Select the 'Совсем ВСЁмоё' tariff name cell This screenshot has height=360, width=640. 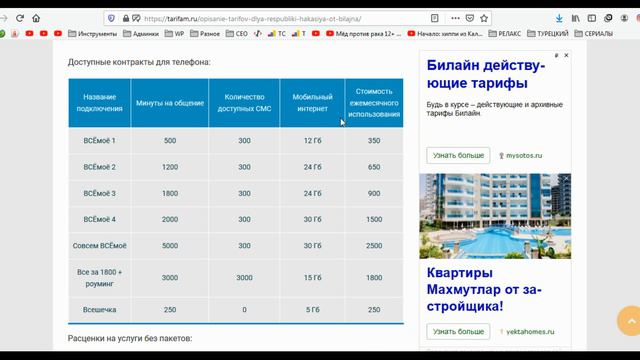coord(100,246)
